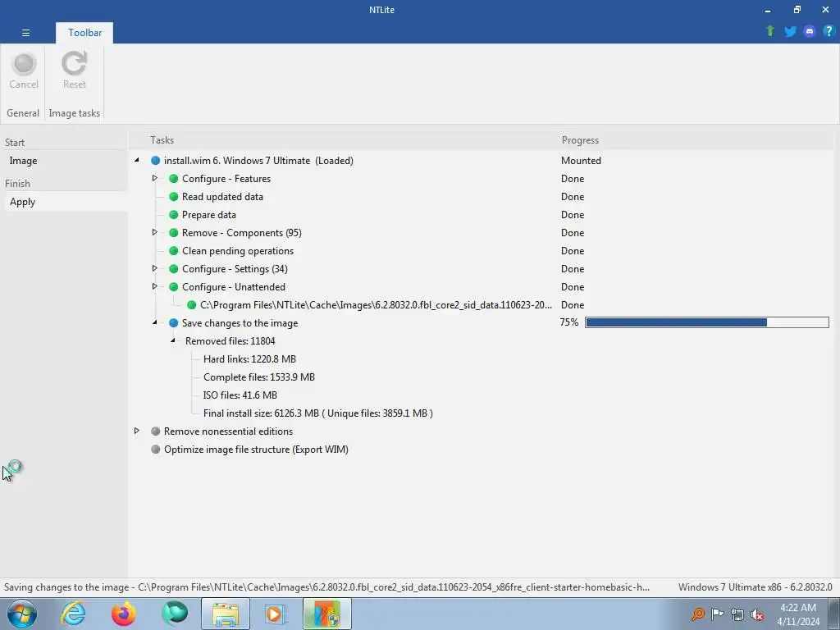Open Windows Media Player taskbar icon

tap(276, 614)
